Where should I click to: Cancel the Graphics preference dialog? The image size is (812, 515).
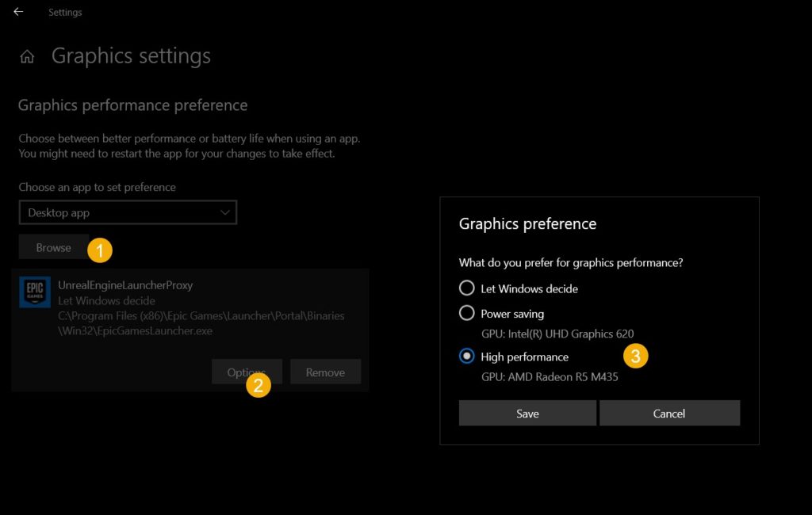669,413
